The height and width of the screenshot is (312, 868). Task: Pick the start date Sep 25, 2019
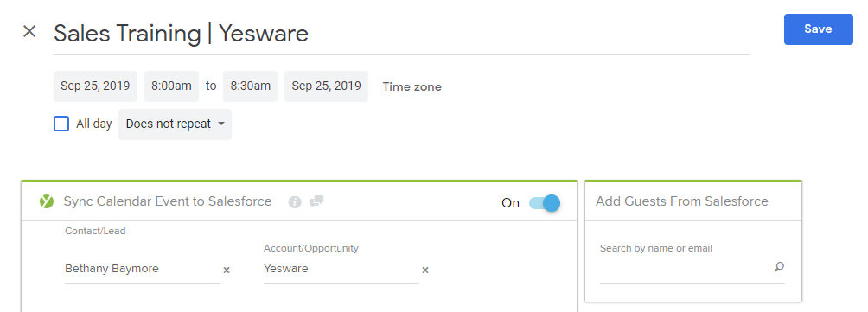(95, 86)
